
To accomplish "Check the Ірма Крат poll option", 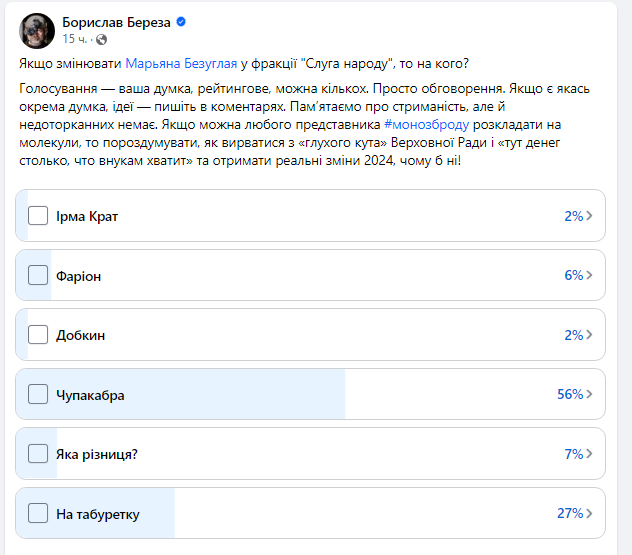I will point(38,216).
